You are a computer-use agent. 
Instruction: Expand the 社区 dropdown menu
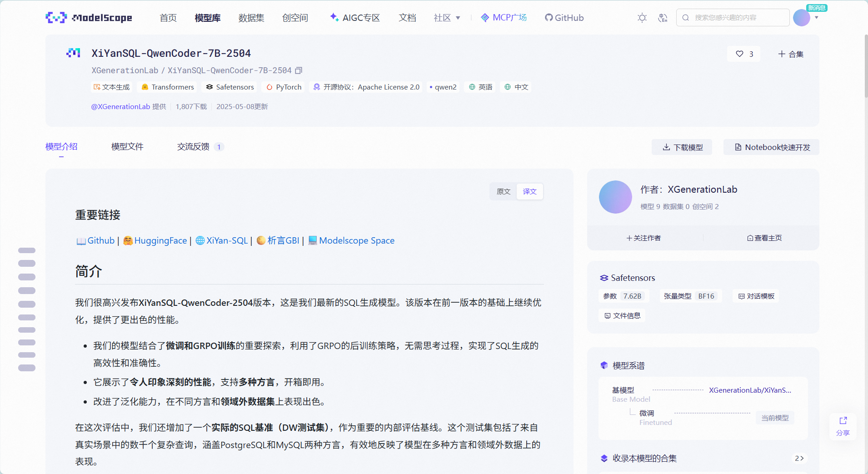pos(447,18)
